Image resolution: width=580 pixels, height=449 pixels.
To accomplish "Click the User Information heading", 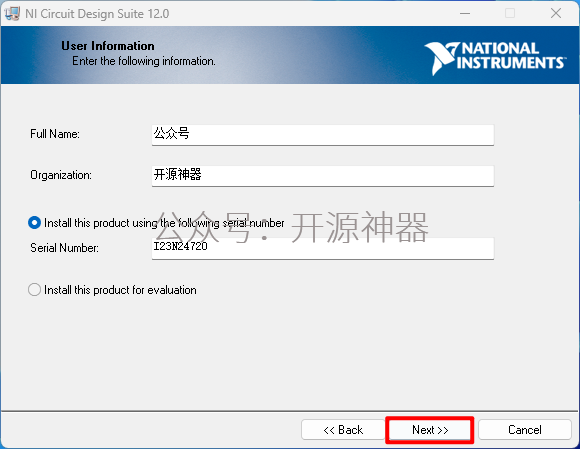I will (x=108, y=46).
